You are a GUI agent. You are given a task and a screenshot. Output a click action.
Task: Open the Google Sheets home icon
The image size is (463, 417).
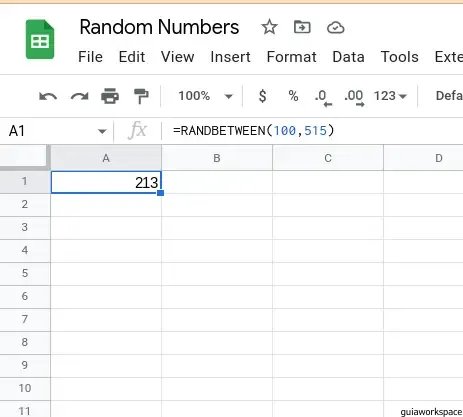[x=40, y=39]
